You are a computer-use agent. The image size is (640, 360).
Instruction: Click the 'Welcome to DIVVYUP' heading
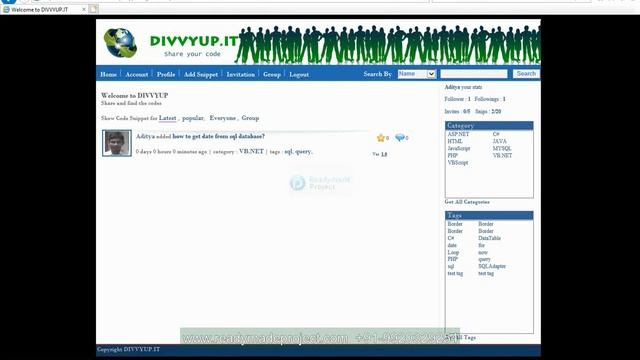[x=135, y=96]
